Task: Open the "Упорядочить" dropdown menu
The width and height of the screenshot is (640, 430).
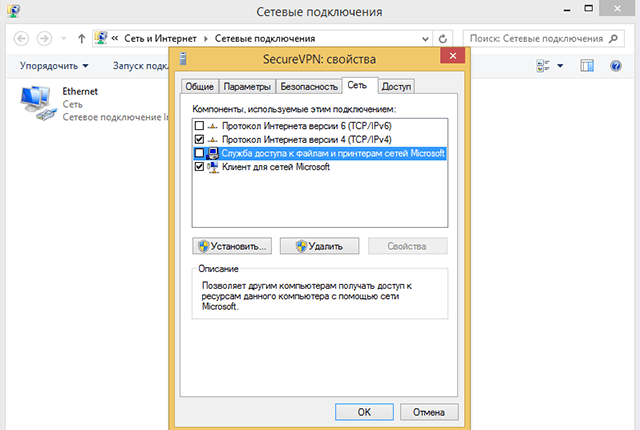Action: click(54, 66)
